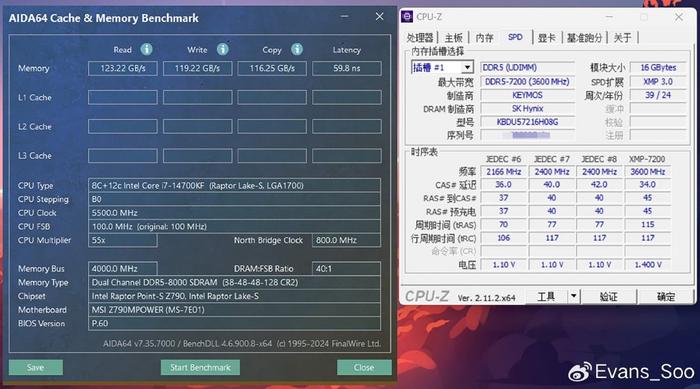Close the AIDA64 benchmark window
Image resolution: width=700 pixels, height=389 pixels.
pos(379,17)
